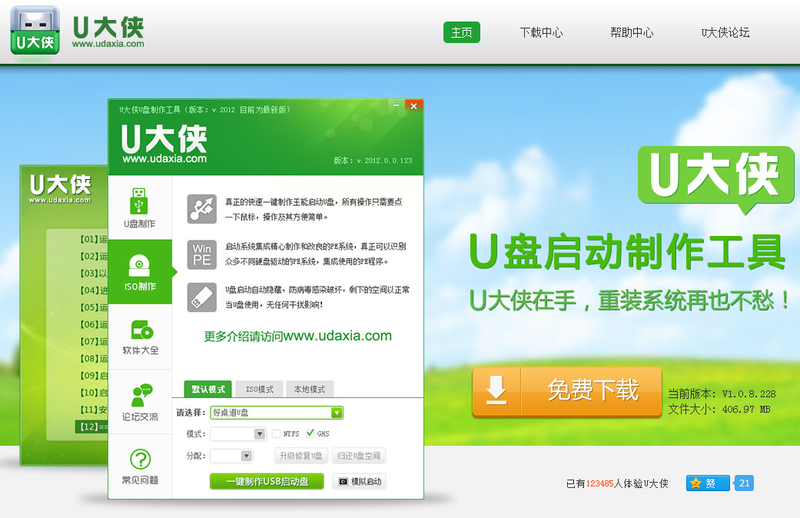The image size is (800, 518).
Task: Click the U大侠 USB logo icon
Action: pos(35,31)
